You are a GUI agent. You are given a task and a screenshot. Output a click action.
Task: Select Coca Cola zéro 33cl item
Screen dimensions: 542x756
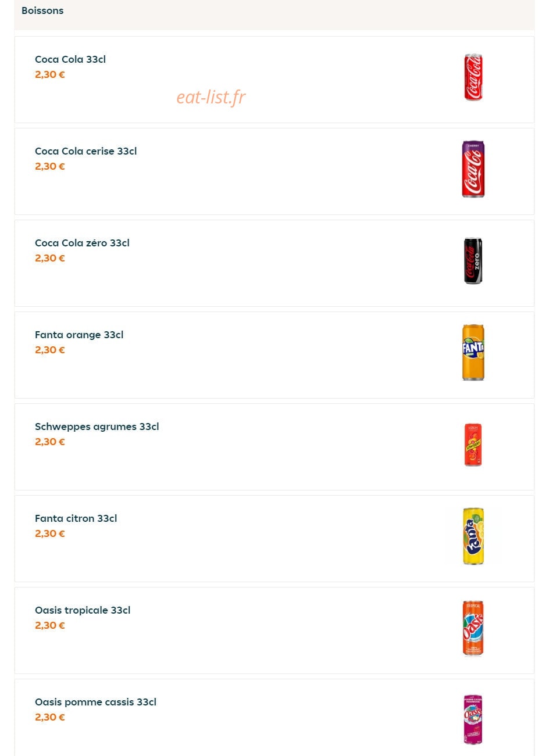tap(82, 243)
